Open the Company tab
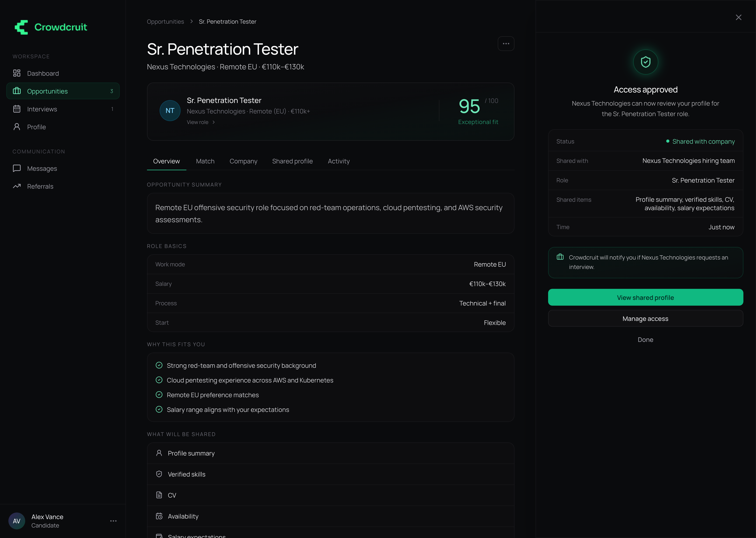This screenshot has width=756, height=538. point(243,161)
